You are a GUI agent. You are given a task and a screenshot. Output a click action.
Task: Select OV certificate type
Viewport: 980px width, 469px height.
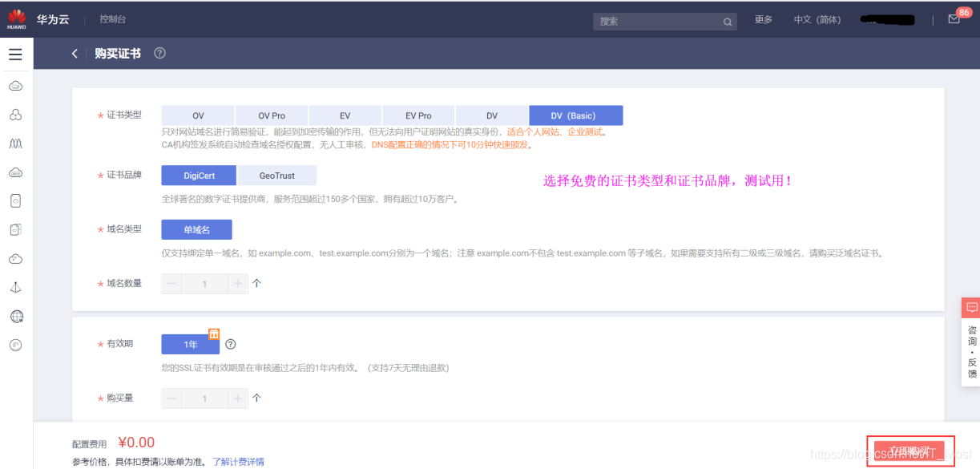coord(198,115)
